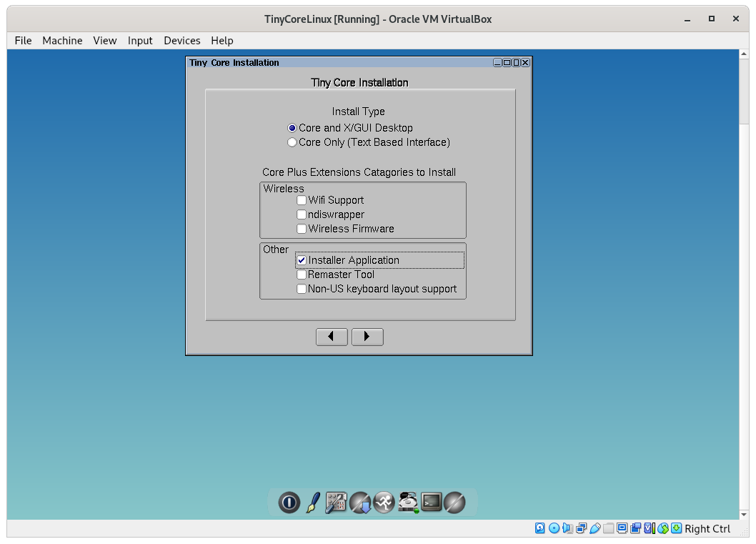Proceed with the right arrow button
Image resolution: width=756 pixels, height=544 pixels.
pos(367,337)
